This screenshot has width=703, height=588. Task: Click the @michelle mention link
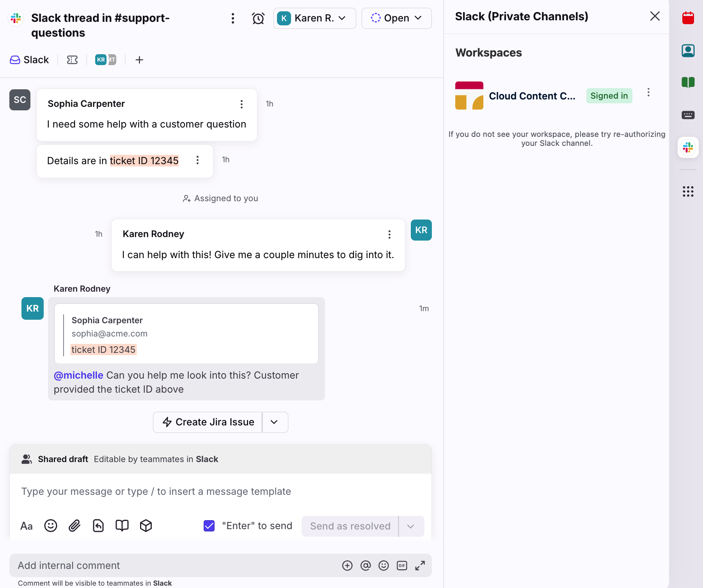[78, 375]
